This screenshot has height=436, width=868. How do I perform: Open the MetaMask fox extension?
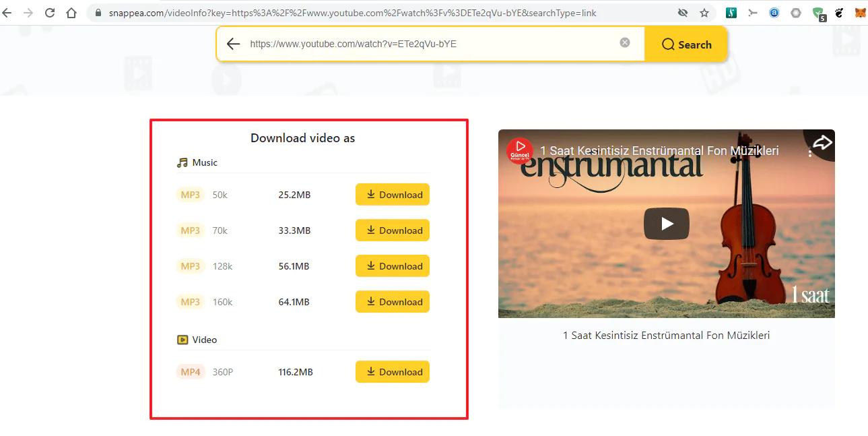click(x=861, y=13)
